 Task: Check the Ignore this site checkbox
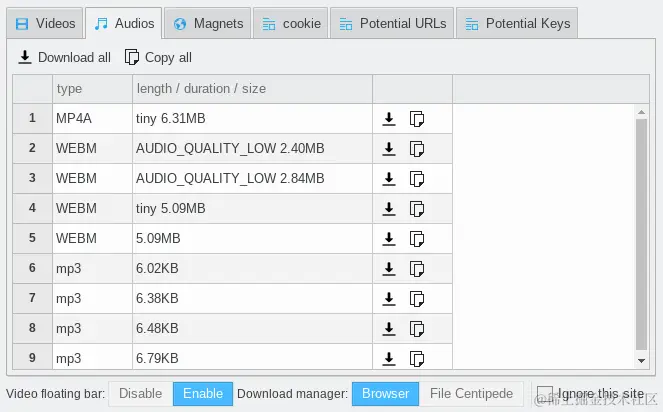click(544, 394)
